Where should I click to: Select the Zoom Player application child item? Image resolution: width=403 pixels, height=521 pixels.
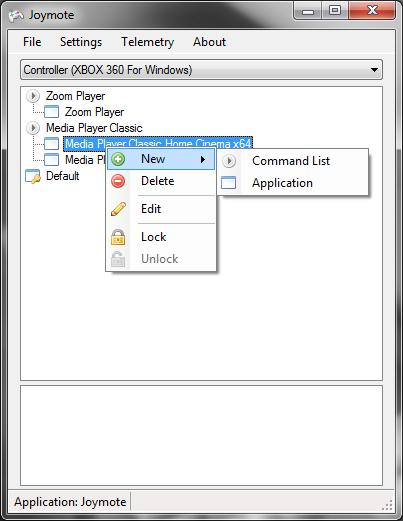(94, 112)
